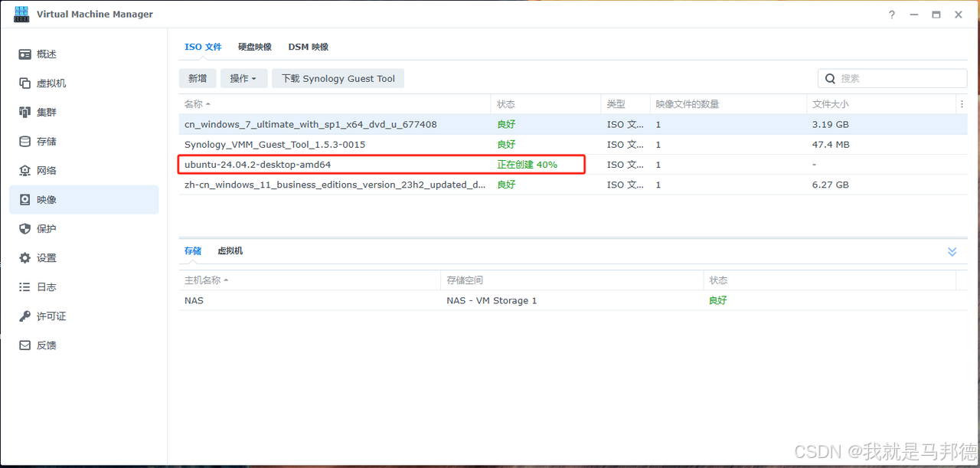Click the 文件大小 column header

pyautogui.click(x=881, y=104)
